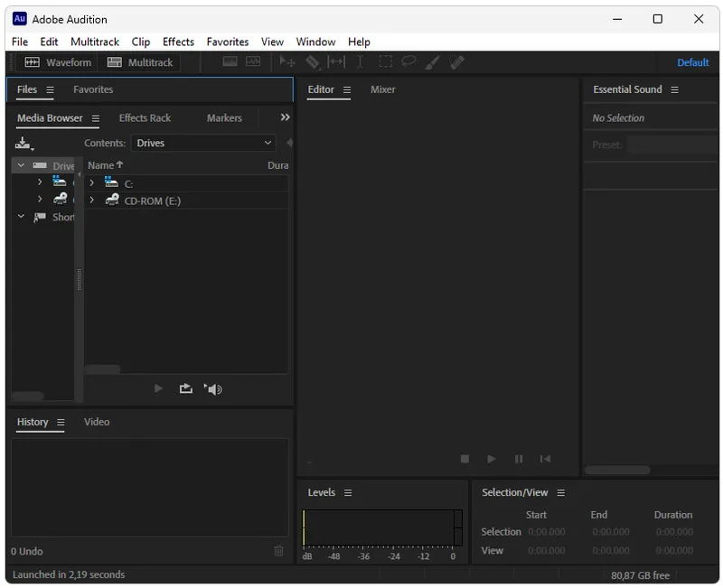Switch to the Effects Rack tab
Image resolution: width=723 pixels, height=588 pixels.
(145, 118)
